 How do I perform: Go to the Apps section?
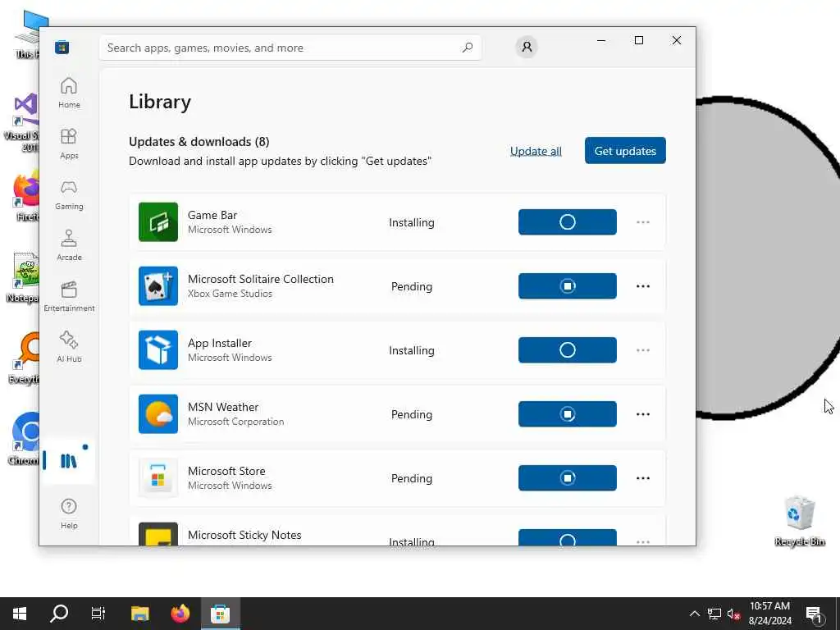69,144
